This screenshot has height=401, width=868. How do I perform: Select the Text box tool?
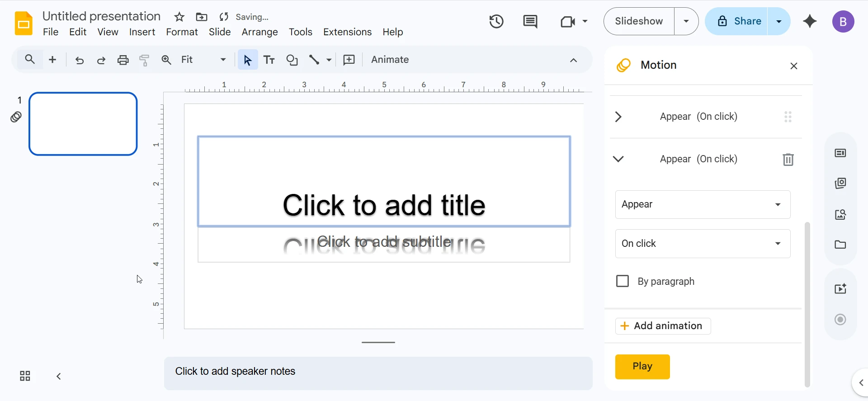(x=269, y=60)
